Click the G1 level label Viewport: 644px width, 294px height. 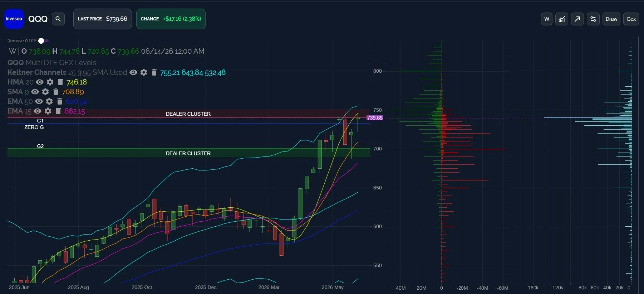click(40, 121)
